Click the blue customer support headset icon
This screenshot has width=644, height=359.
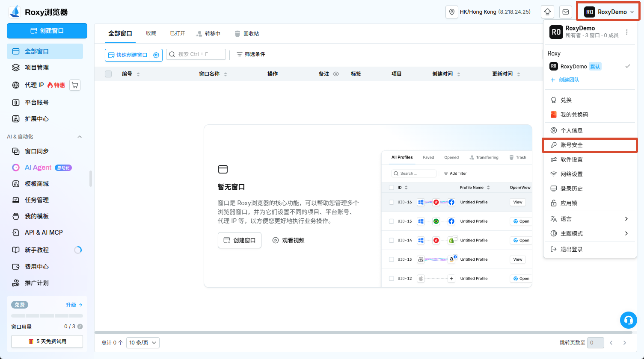[x=628, y=320]
